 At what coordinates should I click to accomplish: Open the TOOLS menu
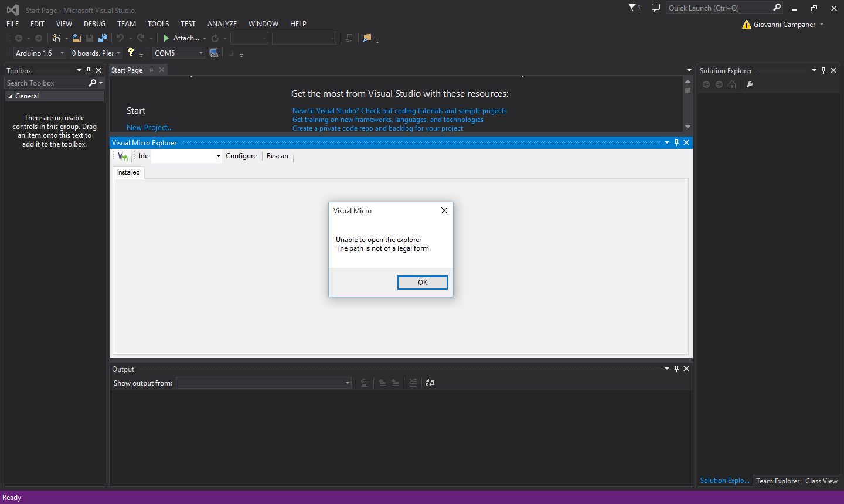pyautogui.click(x=158, y=24)
